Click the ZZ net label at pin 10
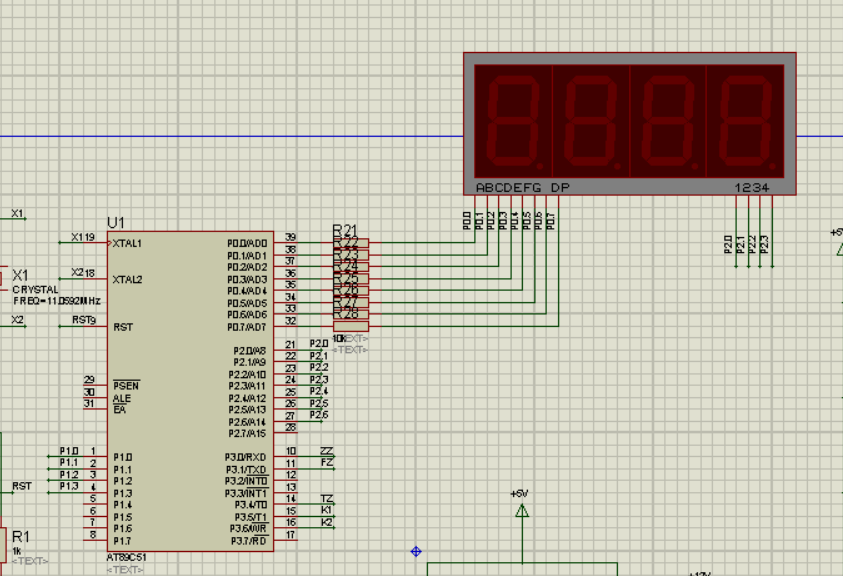The width and height of the screenshot is (843, 576). [326, 451]
